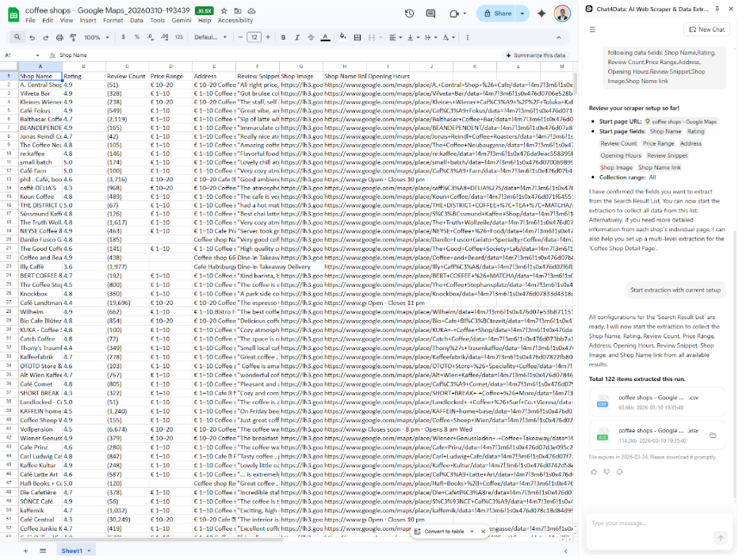The image size is (746, 560).
Task: Click the regenerate response icon
Action: 619,472
